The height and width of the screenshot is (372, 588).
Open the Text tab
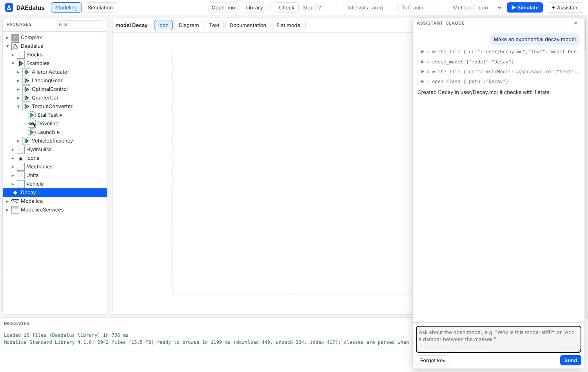(214, 25)
